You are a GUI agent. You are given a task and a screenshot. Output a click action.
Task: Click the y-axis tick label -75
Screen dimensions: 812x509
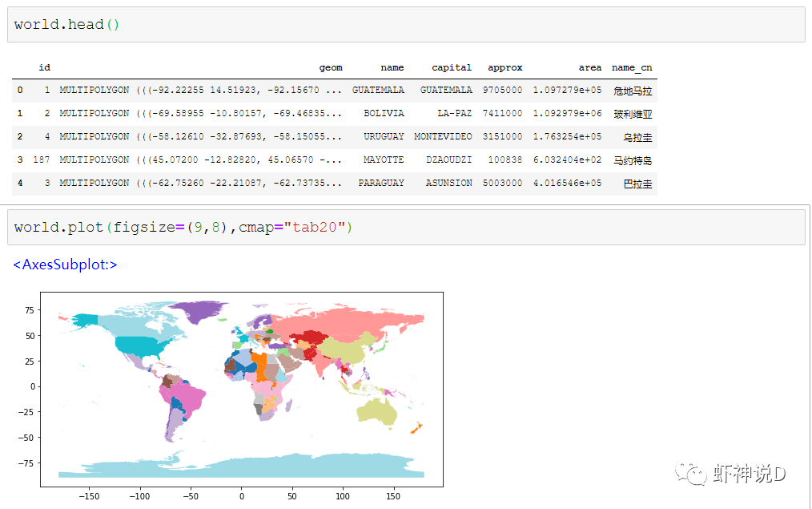tap(26, 463)
